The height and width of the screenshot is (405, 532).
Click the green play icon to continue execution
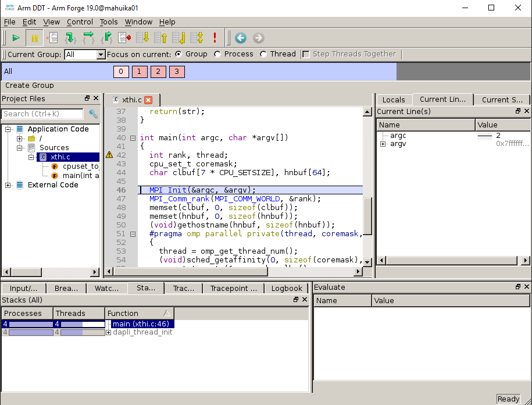click(x=16, y=37)
